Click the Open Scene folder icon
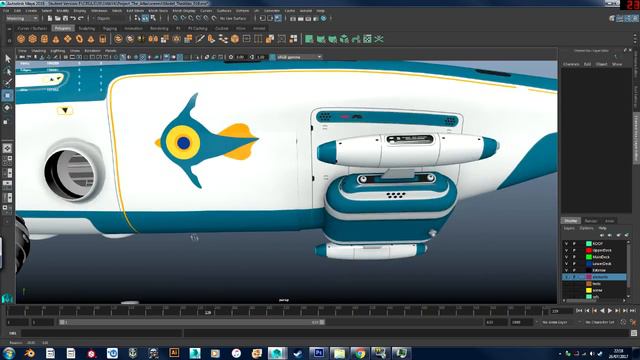This screenshot has height=360, width=640. 58,18
